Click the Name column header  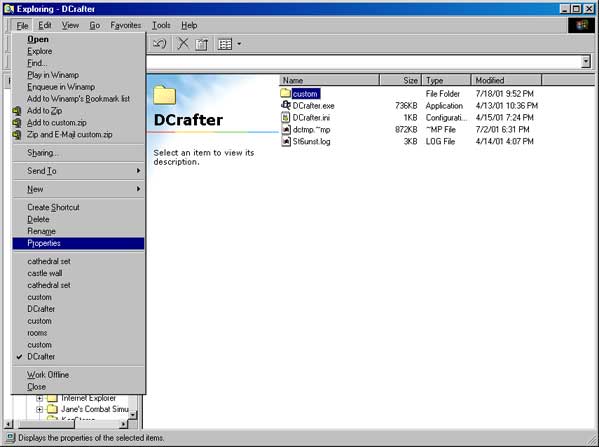point(329,80)
